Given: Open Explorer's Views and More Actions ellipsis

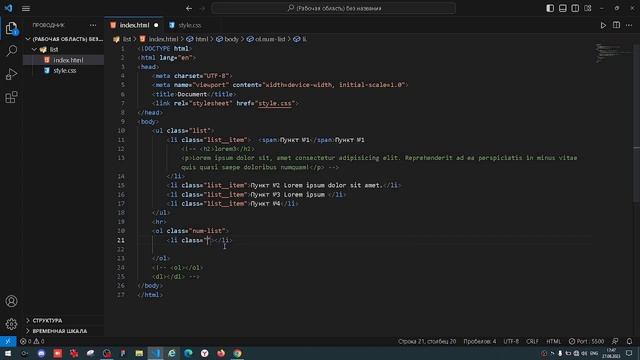Looking at the screenshot, I should [93, 25].
